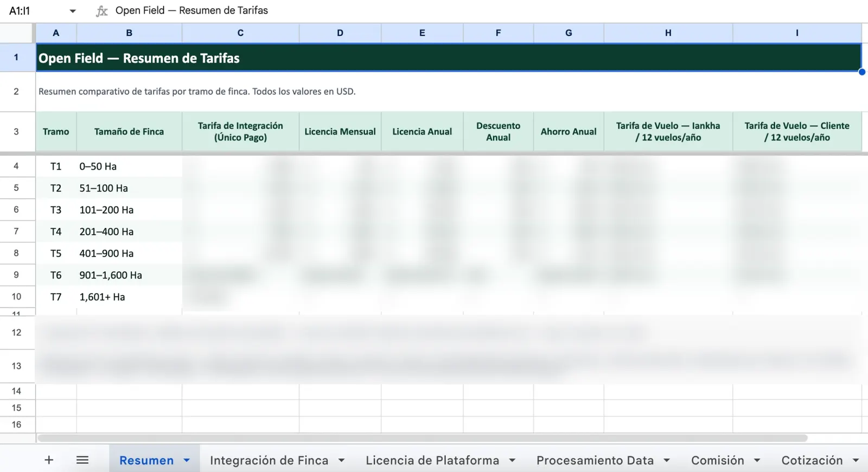
Task: Switch to the Licencia de Plataforma sheet
Action: click(x=432, y=460)
